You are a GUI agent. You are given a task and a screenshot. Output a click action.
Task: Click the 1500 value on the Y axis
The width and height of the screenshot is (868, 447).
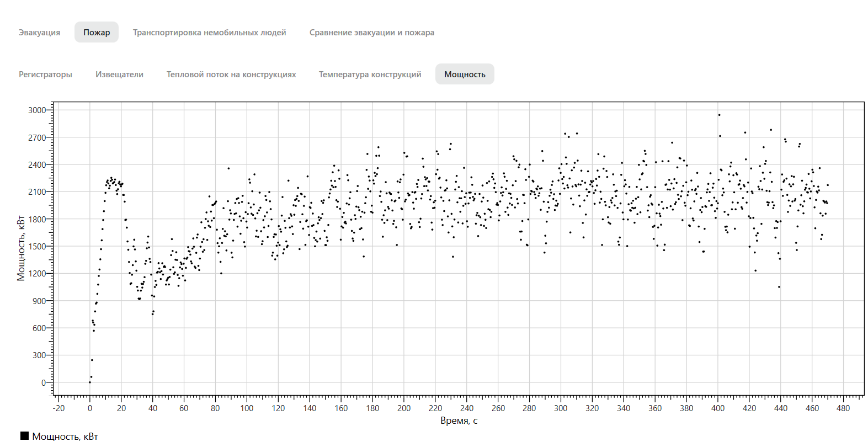37,247
